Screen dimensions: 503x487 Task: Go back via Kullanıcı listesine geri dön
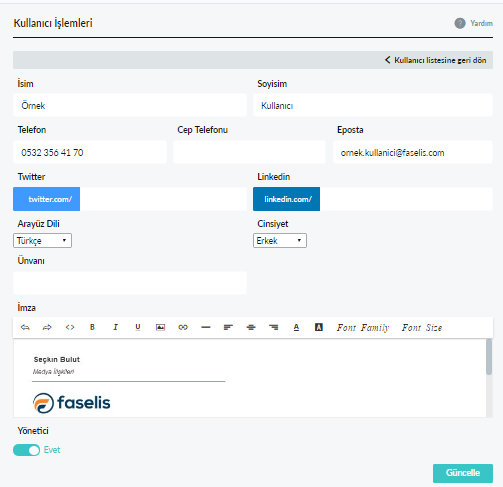435,60
